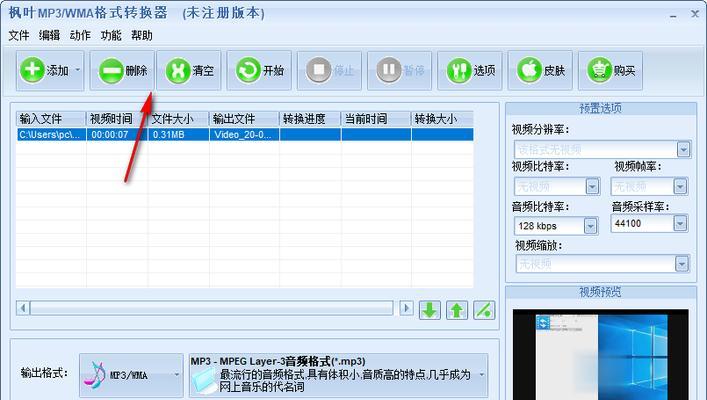Open the 音频采样率 44100 dropdown

point(680,223)
